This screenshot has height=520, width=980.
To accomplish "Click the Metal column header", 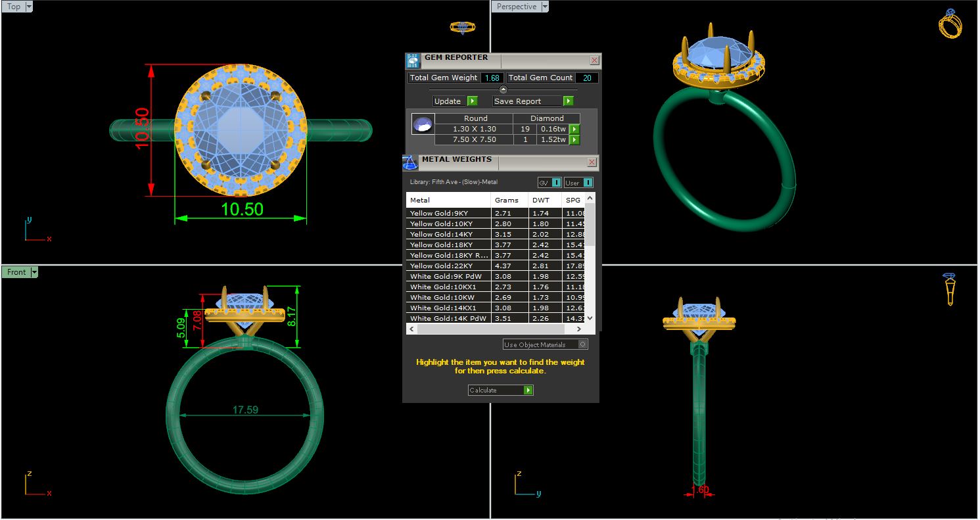I will tap(448, 200).
